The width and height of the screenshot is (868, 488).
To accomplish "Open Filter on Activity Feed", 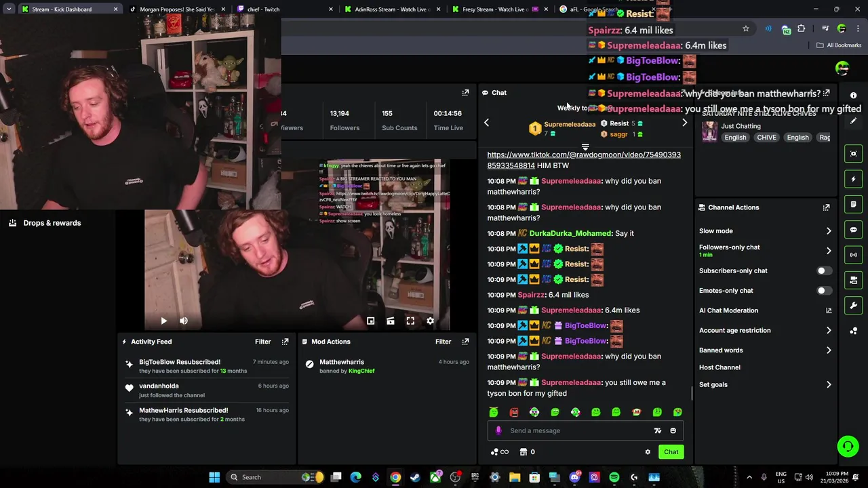I will (262, 342).
